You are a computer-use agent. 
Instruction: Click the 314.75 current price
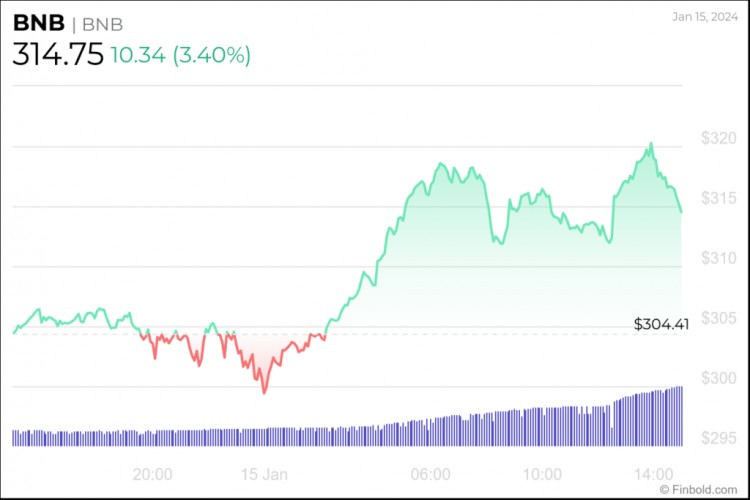tap(58, 55)
